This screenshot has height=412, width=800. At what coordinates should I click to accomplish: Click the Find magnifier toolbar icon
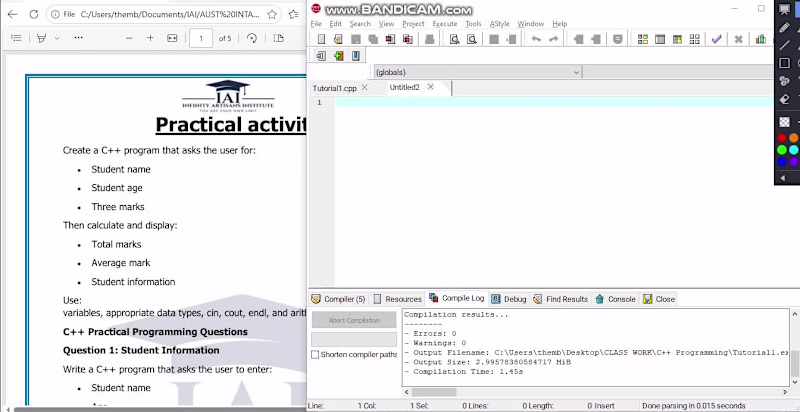point(454,39)
